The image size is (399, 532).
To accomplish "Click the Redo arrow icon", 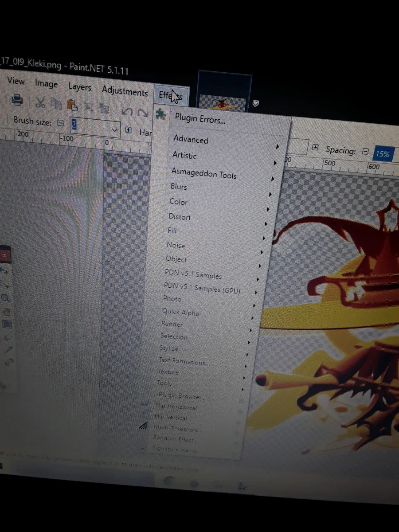I will pos(143,113).
